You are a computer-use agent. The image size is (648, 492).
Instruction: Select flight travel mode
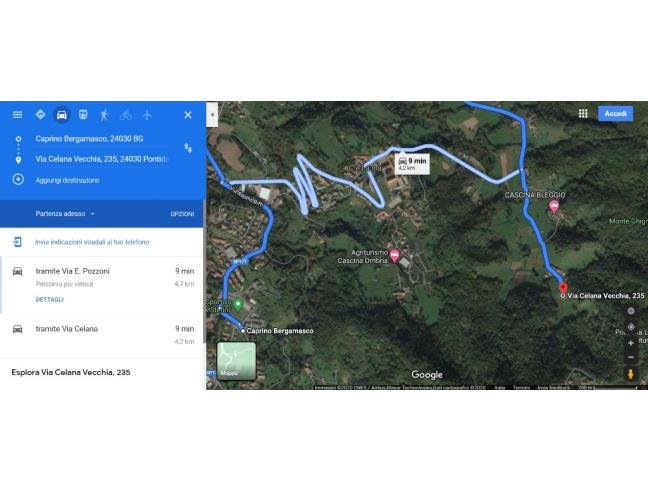click(x=147, y=115)
